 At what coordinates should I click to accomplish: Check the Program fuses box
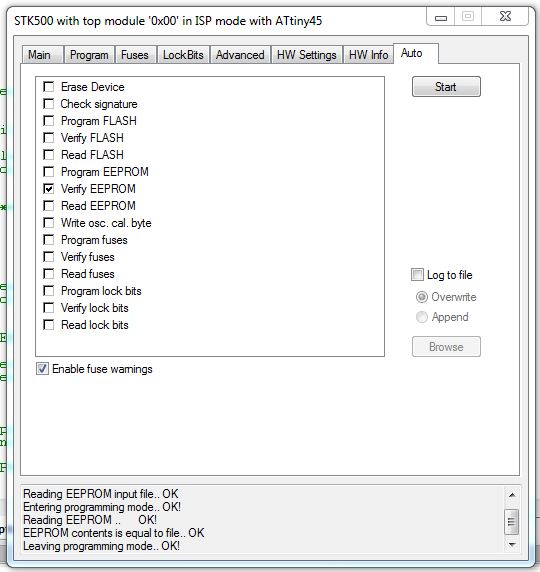click(49, 240)
